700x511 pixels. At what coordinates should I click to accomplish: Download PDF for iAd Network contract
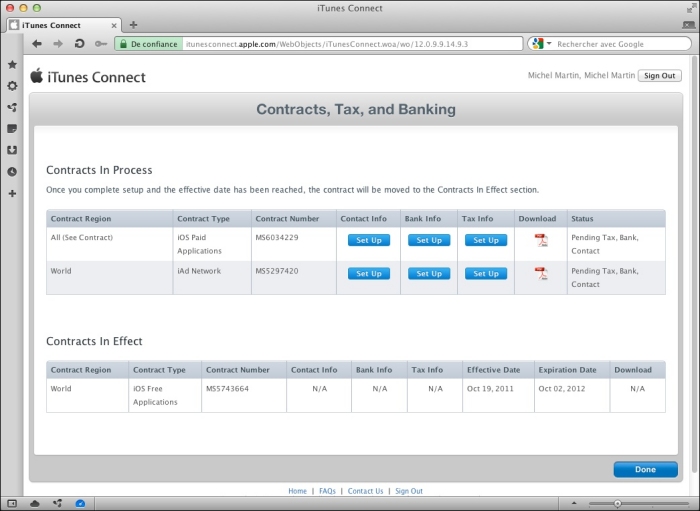coord(541,274)
